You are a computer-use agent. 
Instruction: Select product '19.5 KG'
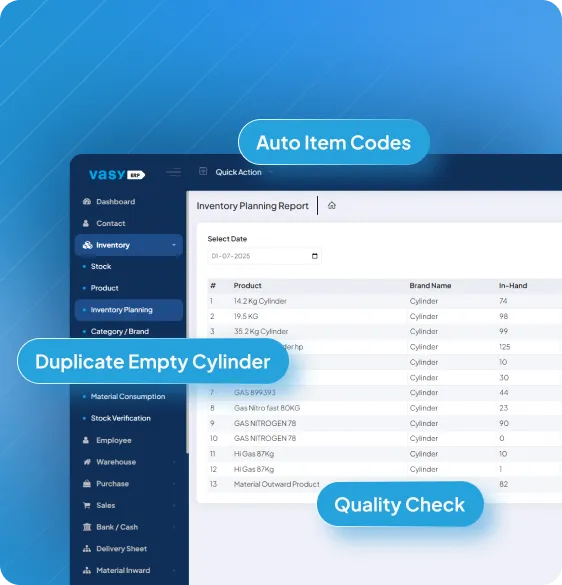[246, 316]
